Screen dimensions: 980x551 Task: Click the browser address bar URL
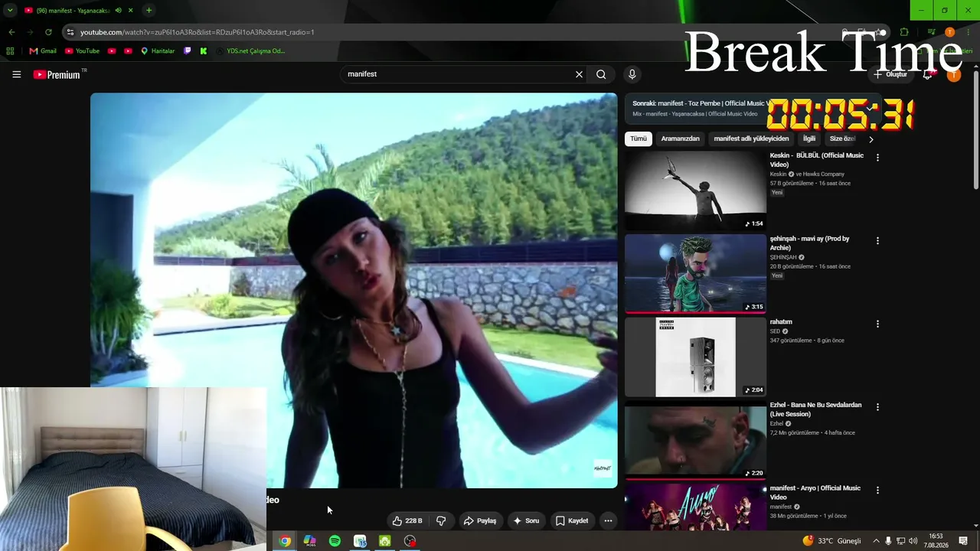198,32
